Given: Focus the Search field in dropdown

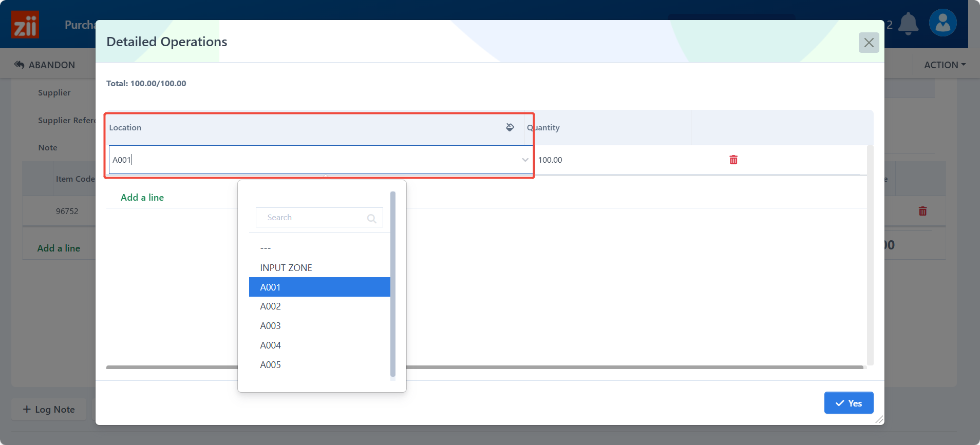Looking at the screenshot, I should (313, 218).
